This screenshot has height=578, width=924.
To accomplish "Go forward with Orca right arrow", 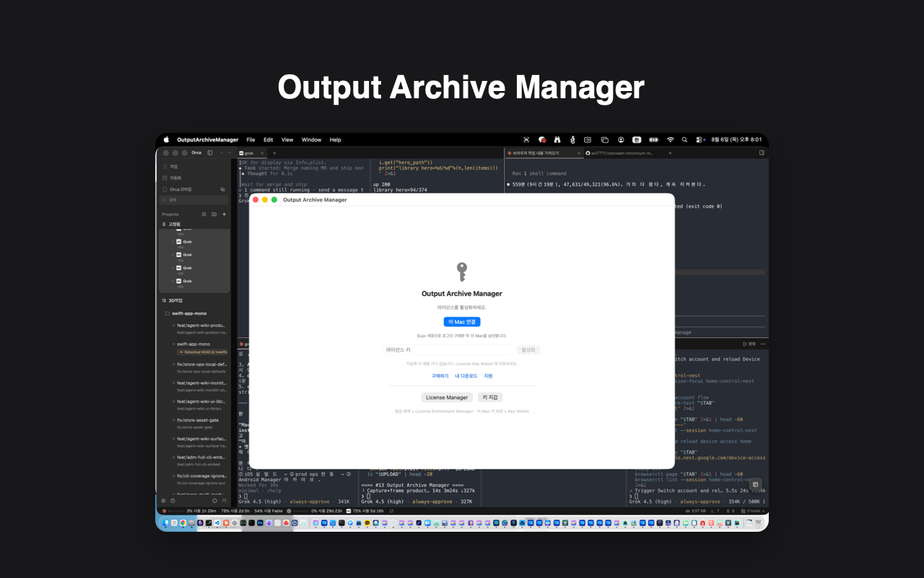I will coord(230,153).
